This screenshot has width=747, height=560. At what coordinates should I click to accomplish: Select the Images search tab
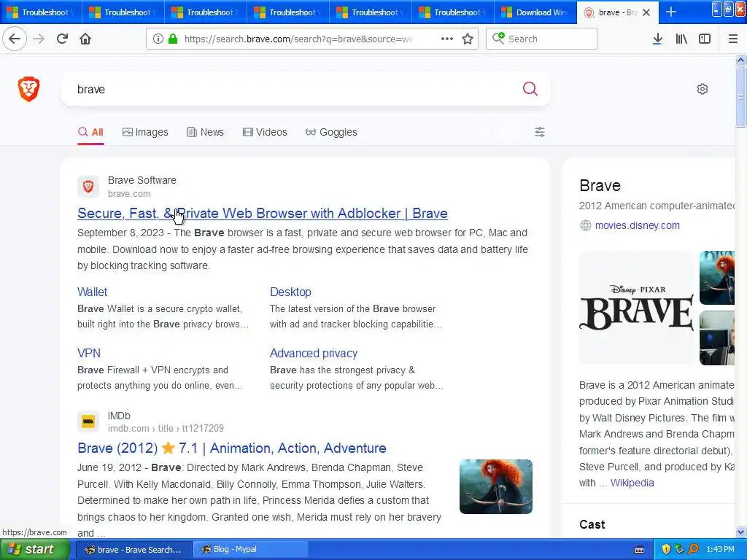(x=145, y=132)
